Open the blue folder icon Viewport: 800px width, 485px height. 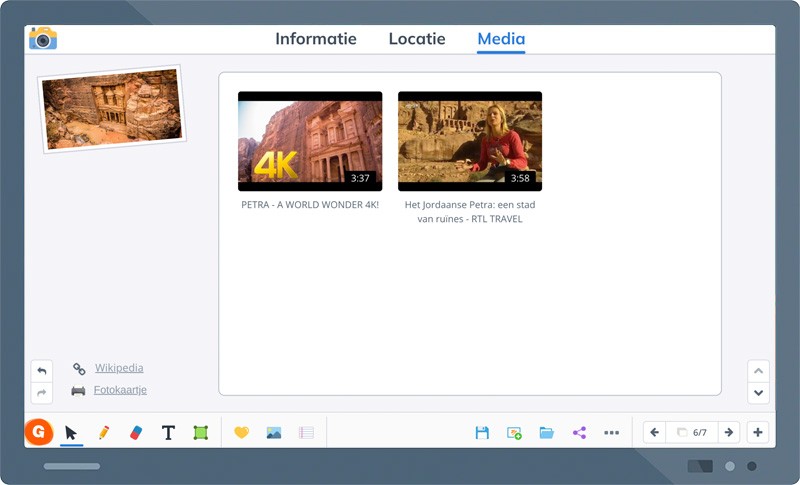point(546,433)
